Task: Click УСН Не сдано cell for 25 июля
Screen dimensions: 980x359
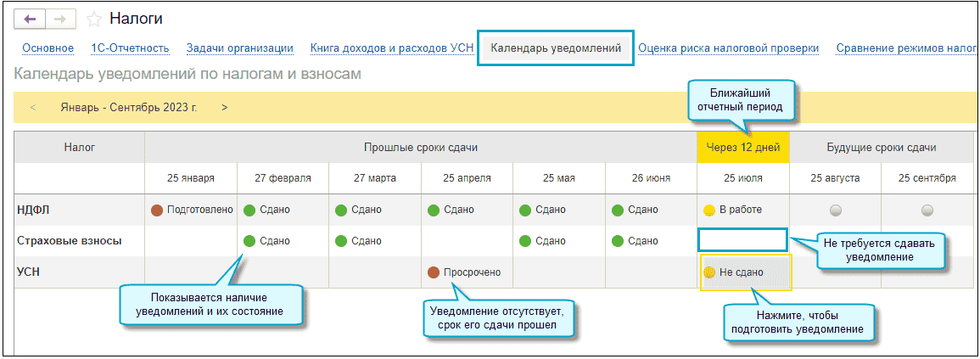Action: tap(746, 272)
